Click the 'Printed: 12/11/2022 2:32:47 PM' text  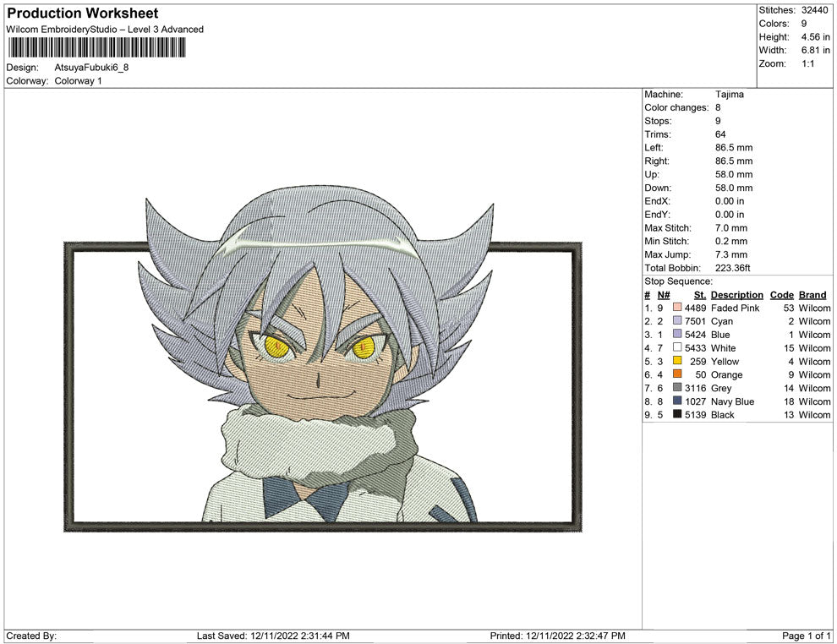tap(557, 636)
